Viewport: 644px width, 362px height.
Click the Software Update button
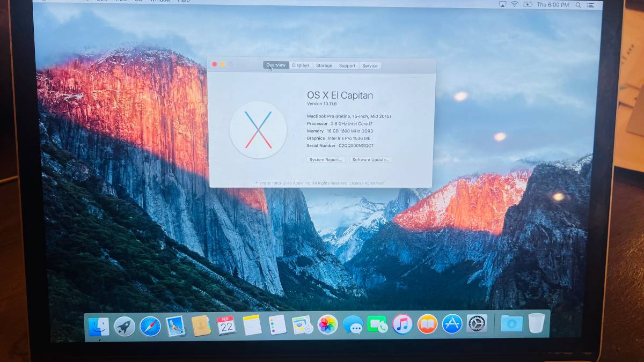pyautogui.click(x=371, y=160)
